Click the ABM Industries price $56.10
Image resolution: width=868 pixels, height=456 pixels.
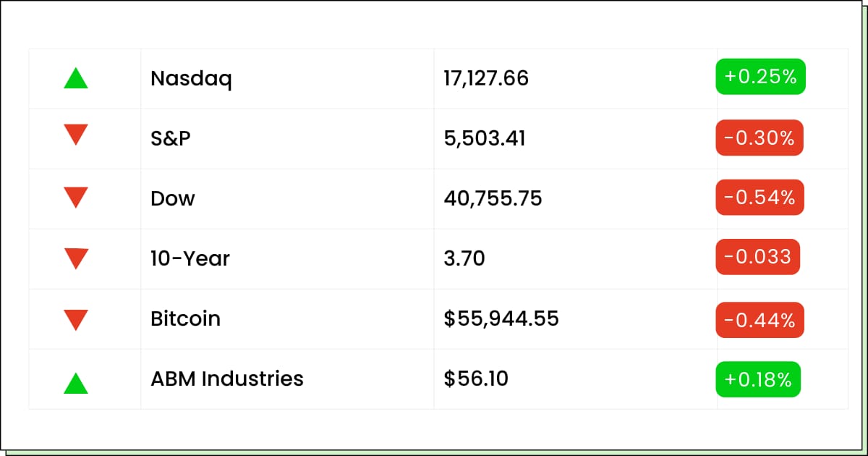coord(476,379)
